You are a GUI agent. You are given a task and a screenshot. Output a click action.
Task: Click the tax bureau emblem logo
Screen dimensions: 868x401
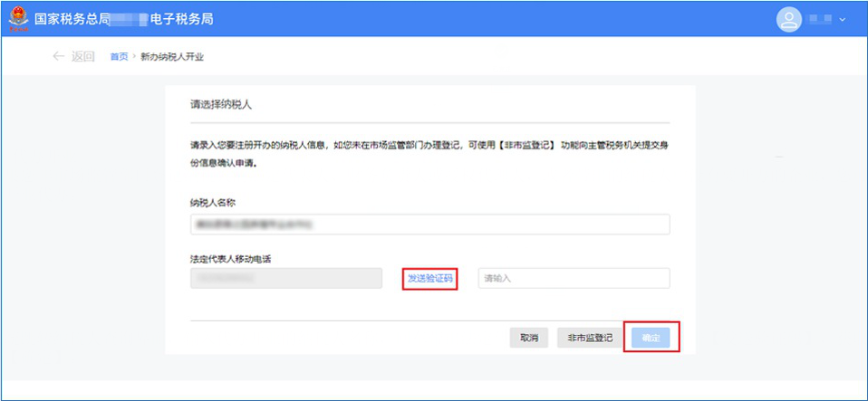18,19
